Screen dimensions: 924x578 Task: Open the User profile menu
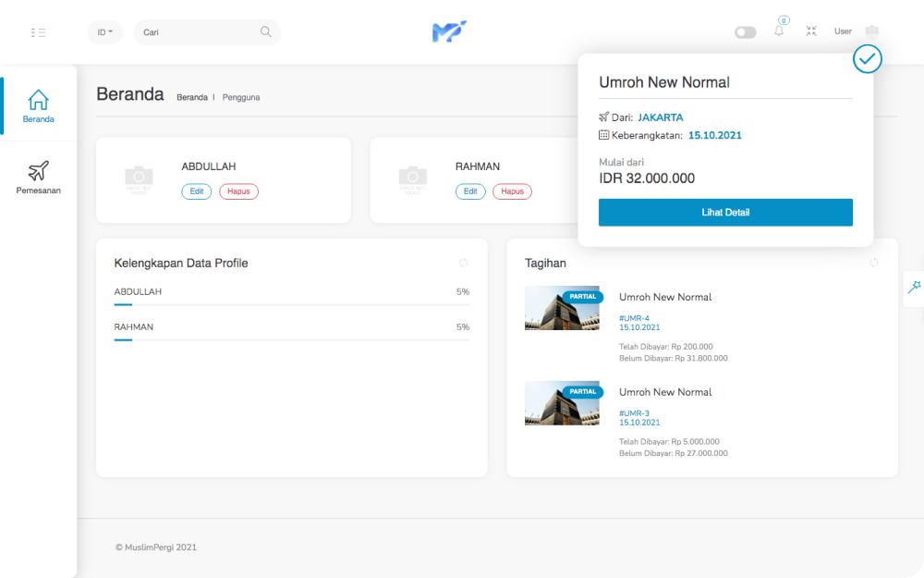856,31
